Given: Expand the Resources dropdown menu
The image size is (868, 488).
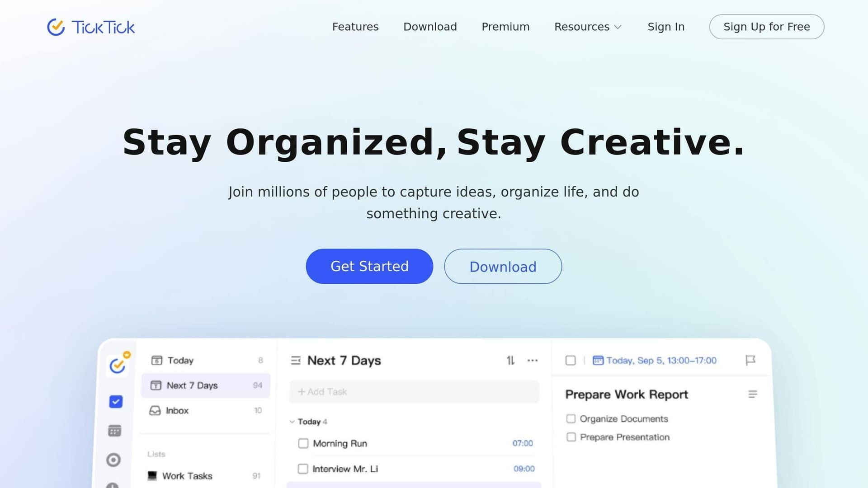Looking at the screenshot, I should pos(588,27).
